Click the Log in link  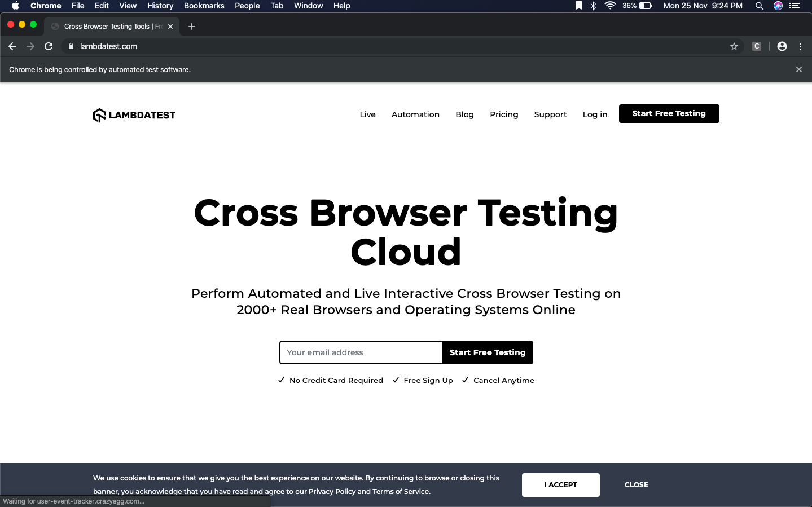595,114
